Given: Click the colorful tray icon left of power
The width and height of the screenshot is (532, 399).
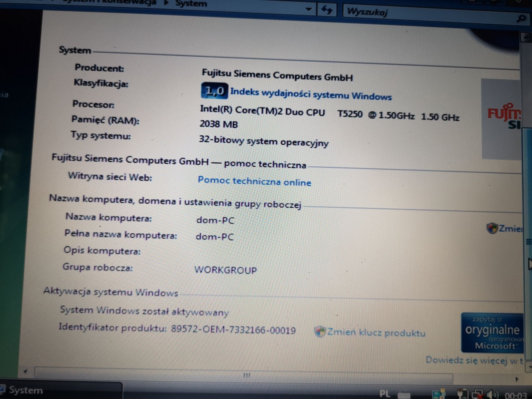Looking at the screenshot, I should pyautogui.click(x=439, y=394).
